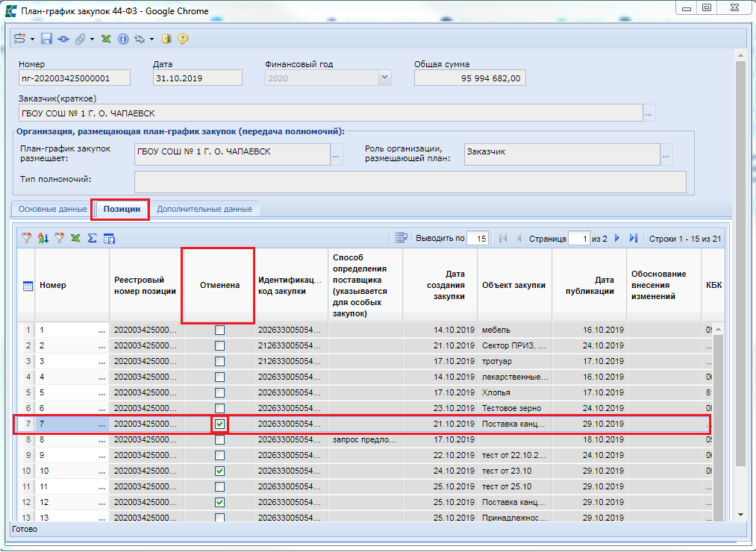Open the Дополнительные данные tab

coord(204,210)
